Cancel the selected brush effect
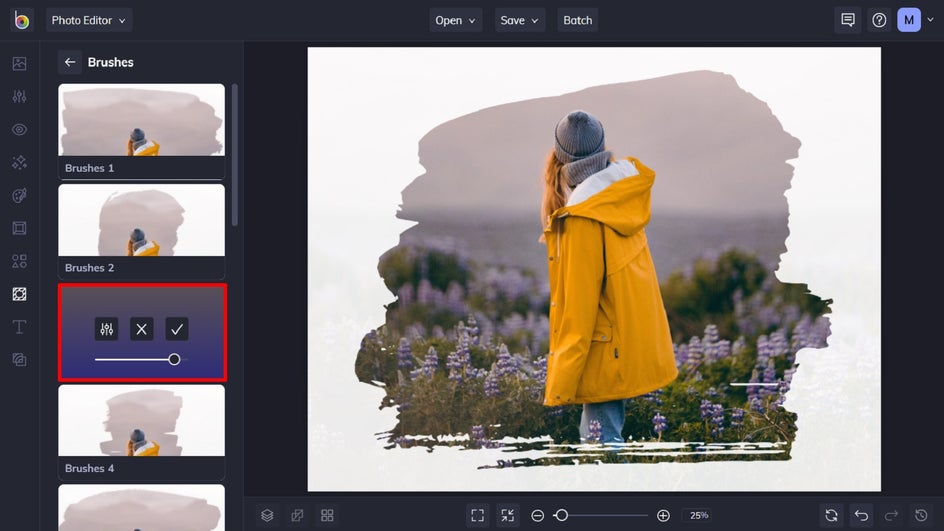This screenshot has width=944, height=531. coord(141,329)
